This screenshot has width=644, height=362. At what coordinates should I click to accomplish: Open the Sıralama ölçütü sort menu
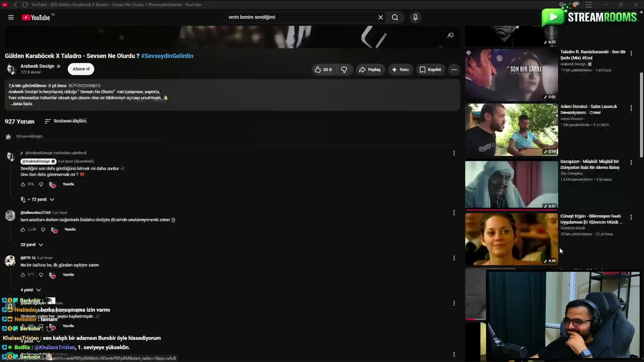coord(65,121)
